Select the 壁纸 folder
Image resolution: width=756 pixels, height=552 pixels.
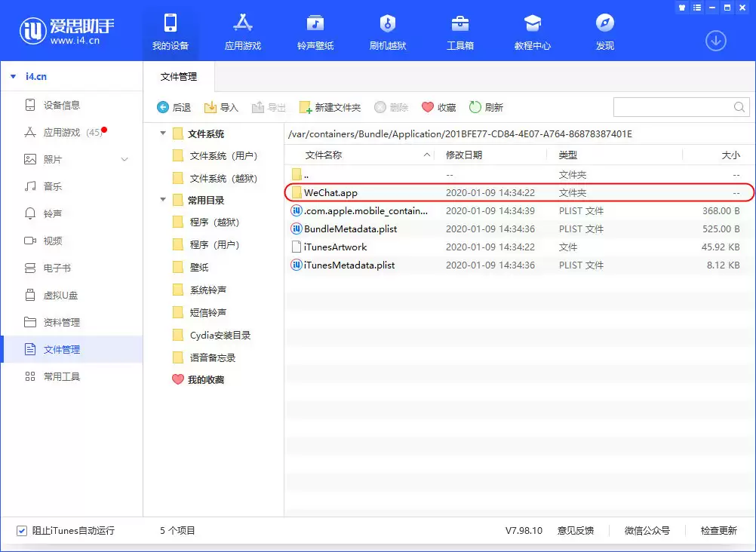(191, 267)
